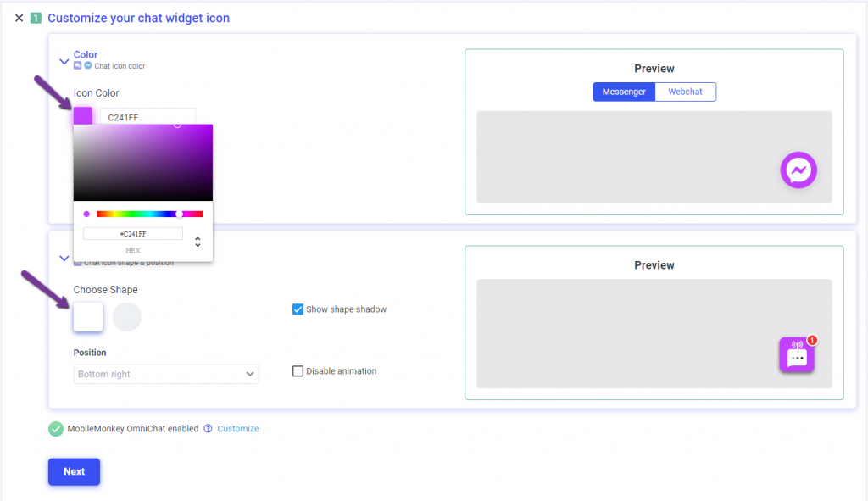Click the red notification badge on chat widget

pyautogui.click(x=811, y=341)
